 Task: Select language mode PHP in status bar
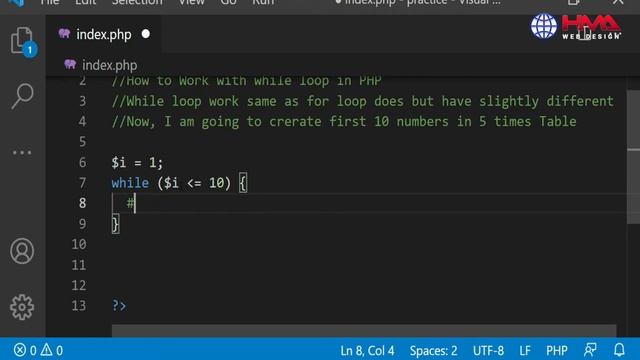(x=557, y=351)
